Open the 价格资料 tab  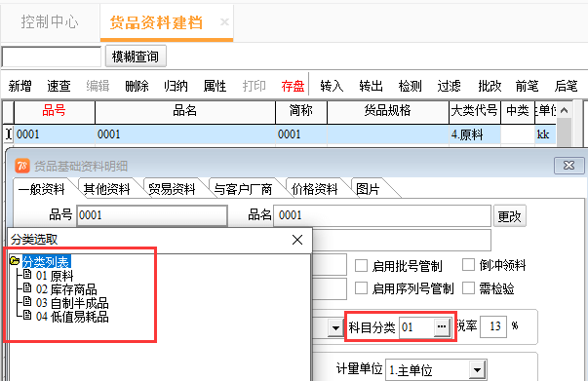click(x=315, y=189)
